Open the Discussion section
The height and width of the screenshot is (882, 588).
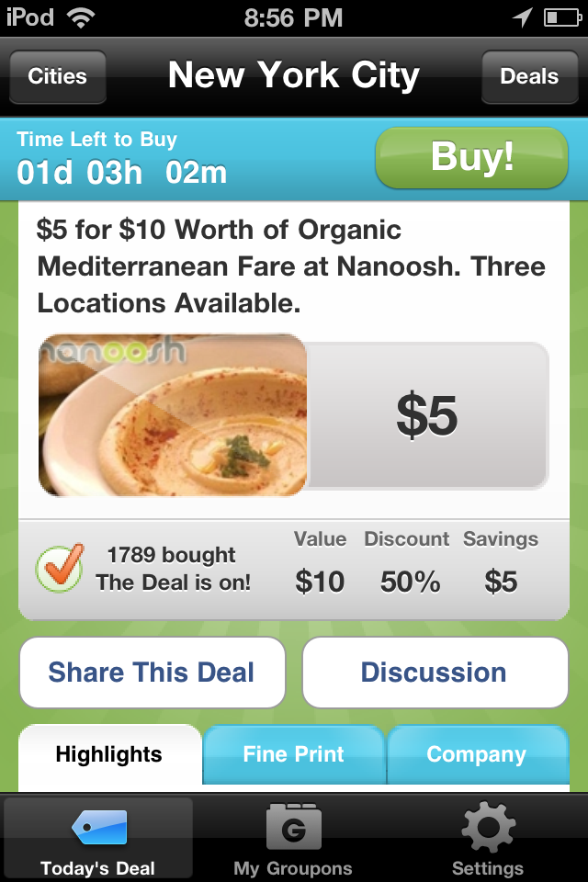pyautogui.click(x=435, y=673)
